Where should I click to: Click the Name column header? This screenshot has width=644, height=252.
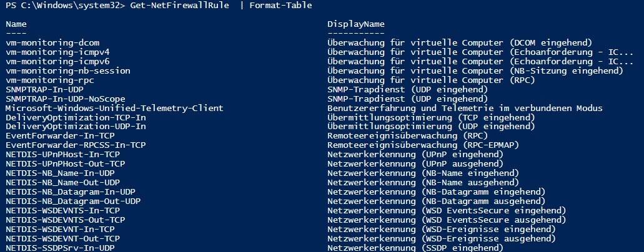click(x=16, y=24)
